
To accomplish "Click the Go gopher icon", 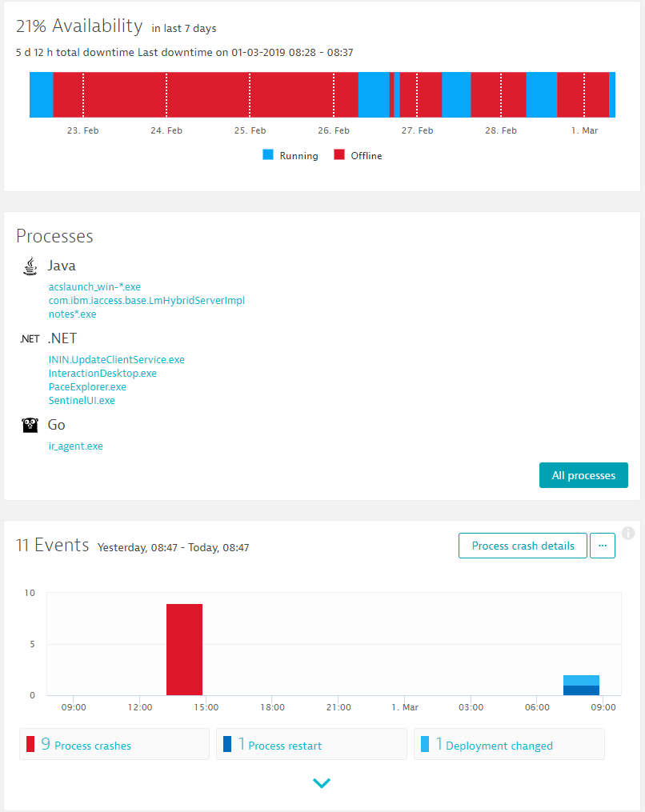I will 30,425.
